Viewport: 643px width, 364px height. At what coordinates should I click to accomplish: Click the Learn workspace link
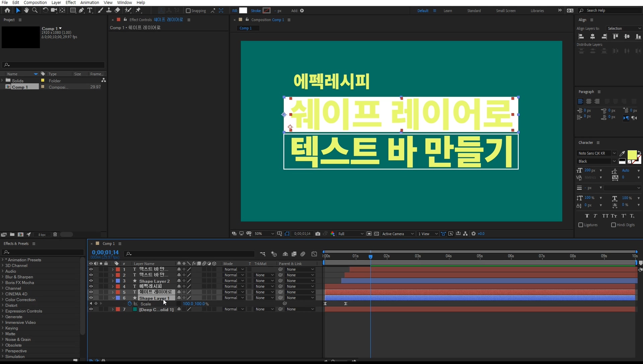(448, 11)
